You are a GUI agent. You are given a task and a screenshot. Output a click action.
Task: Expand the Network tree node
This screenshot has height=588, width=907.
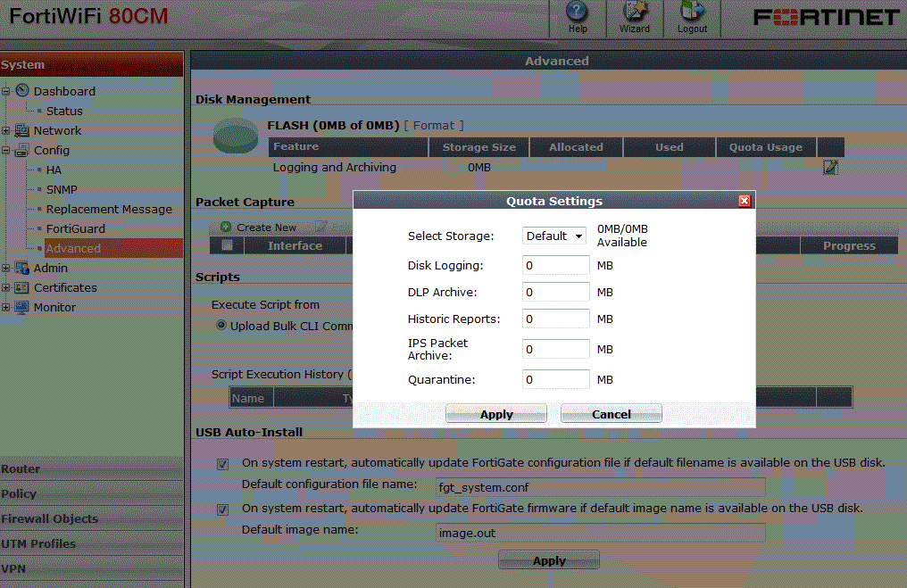click(x=5, y=130)
